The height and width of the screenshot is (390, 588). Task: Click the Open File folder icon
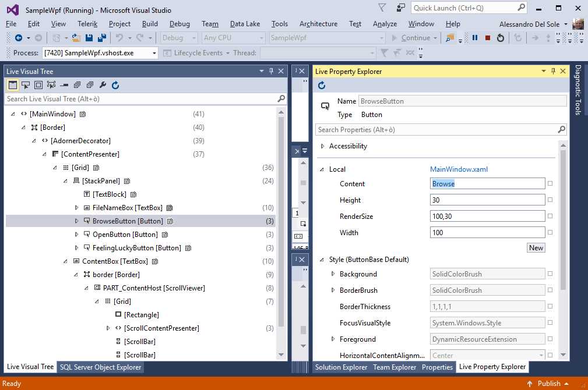(76, 38)
